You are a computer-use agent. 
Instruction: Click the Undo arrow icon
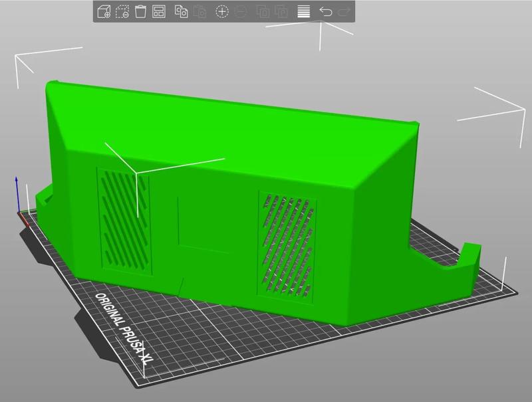(x=326, y=12)
